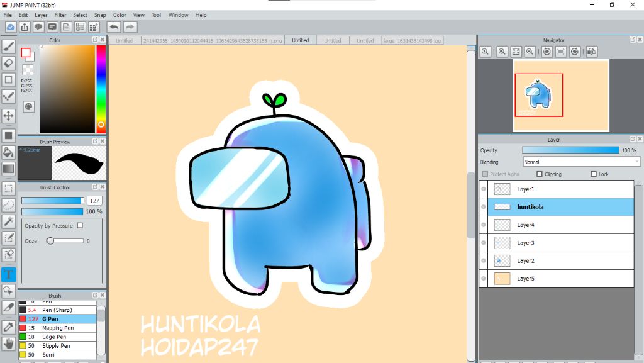Screen dimensions: 644x363
Task: Undock the Color panel
Action: (95, 40)
